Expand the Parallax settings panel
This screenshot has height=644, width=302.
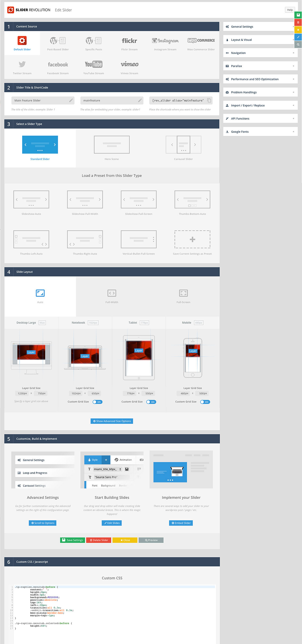tap(260, 66)
